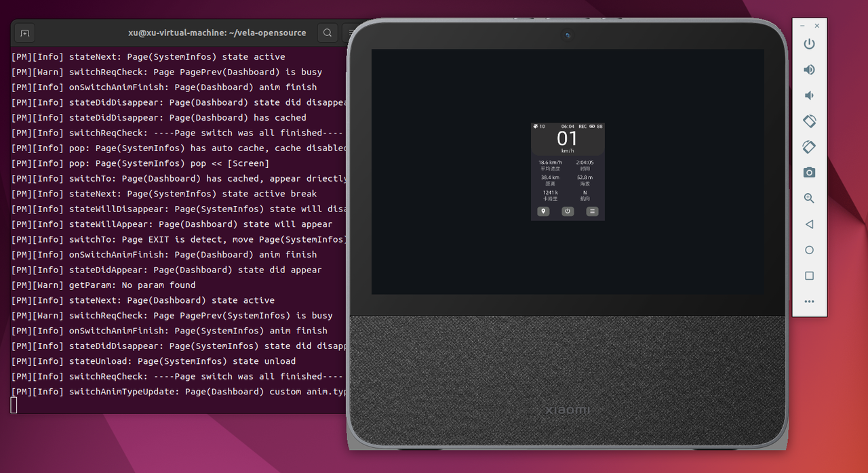The height and width of the screenshot is (473, 868).
Task: Click the N heading value
Action: click(x=585, y=192)
